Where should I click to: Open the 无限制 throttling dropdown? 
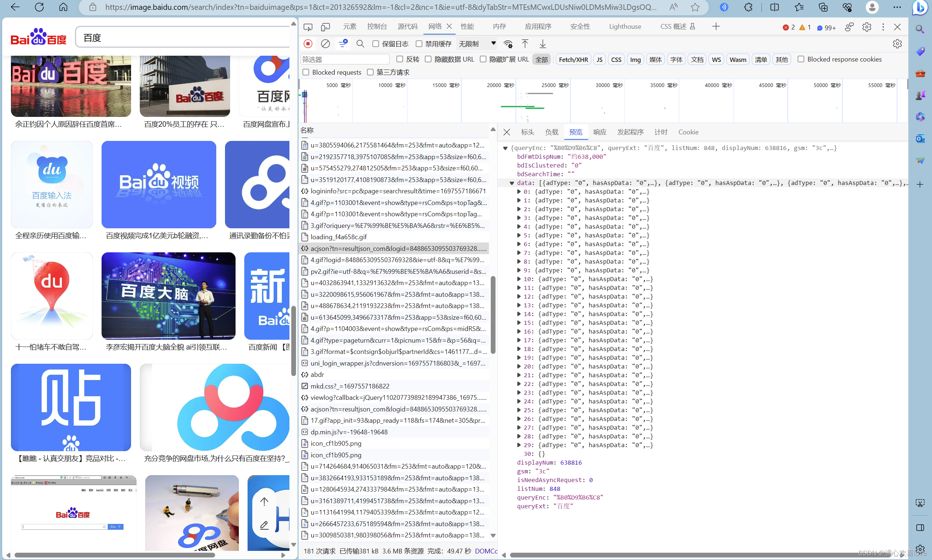(477, 44)
